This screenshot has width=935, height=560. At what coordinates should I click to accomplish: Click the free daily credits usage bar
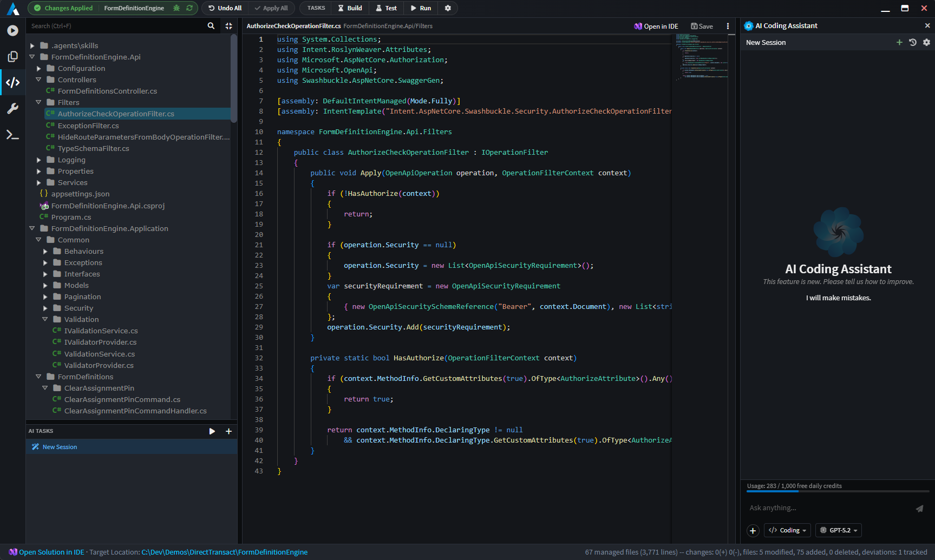838,491
